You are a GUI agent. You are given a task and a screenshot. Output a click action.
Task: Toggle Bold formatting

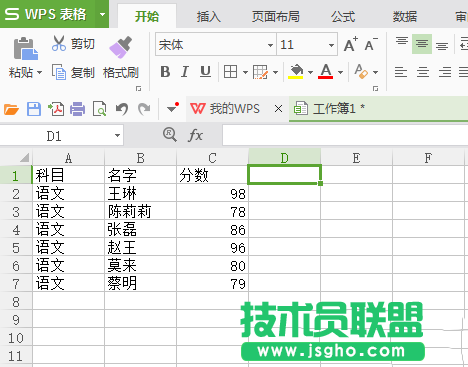165,72
